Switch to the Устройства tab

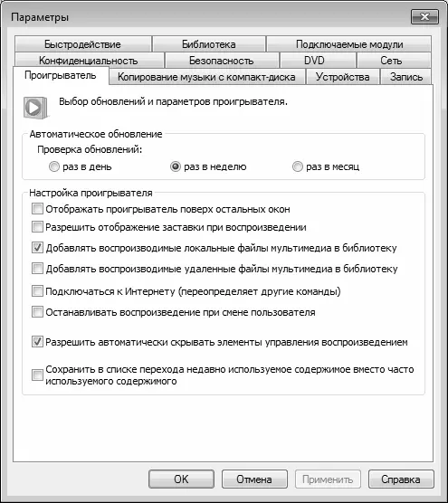point(342,77)
